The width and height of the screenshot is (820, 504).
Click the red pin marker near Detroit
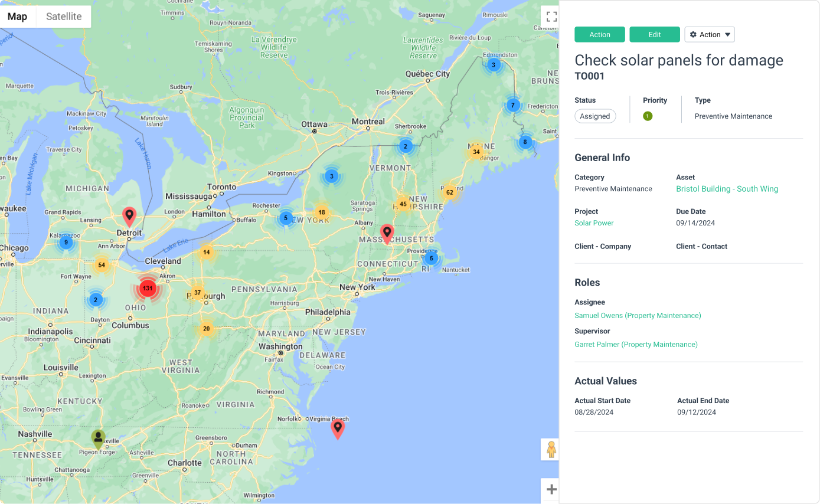point(129,217)
